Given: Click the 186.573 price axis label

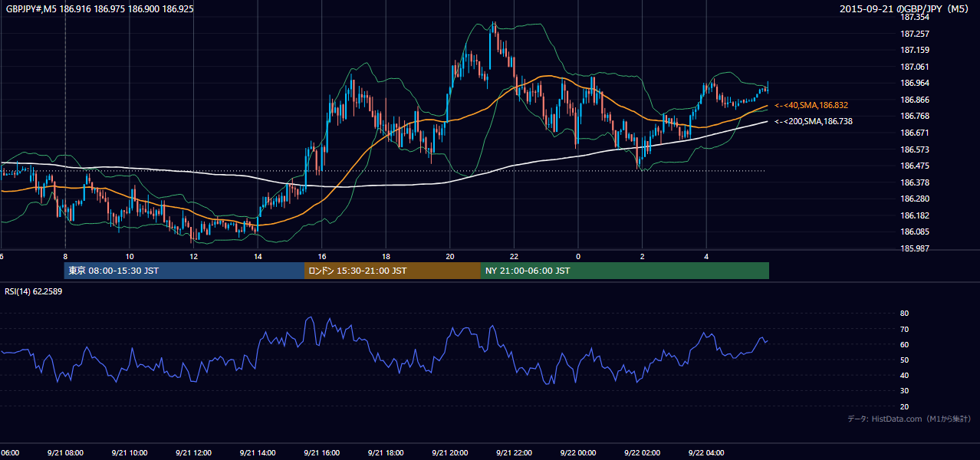Looking at the screenshot, I should pyautogui.click(x=915, y=149).
